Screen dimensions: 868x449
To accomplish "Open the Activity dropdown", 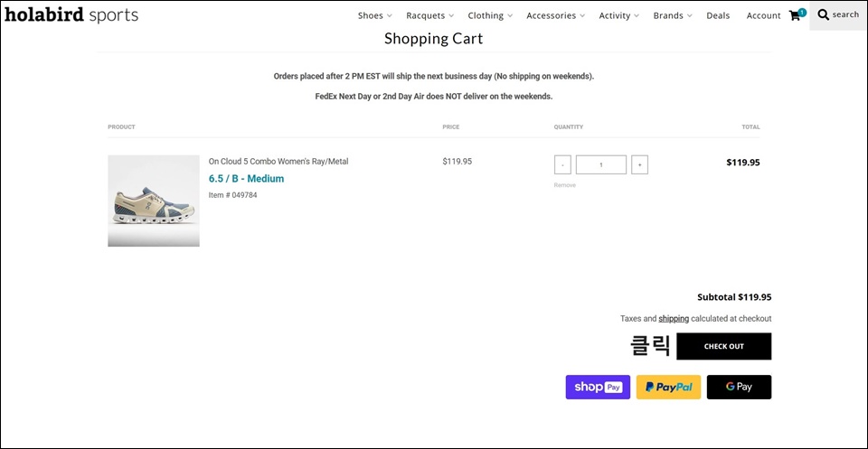I will [x=618, y=15].
